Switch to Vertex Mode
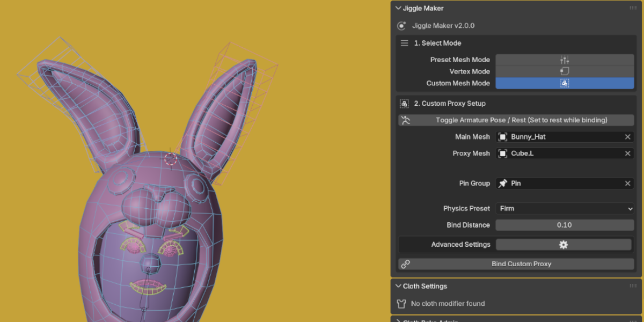 point(563,71)
